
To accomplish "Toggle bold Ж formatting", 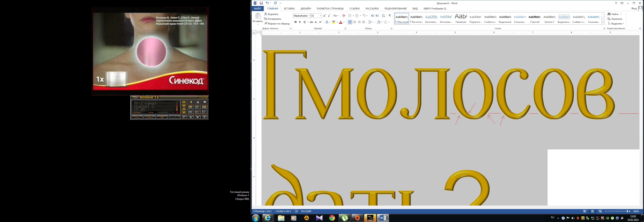I will (295, 22).
